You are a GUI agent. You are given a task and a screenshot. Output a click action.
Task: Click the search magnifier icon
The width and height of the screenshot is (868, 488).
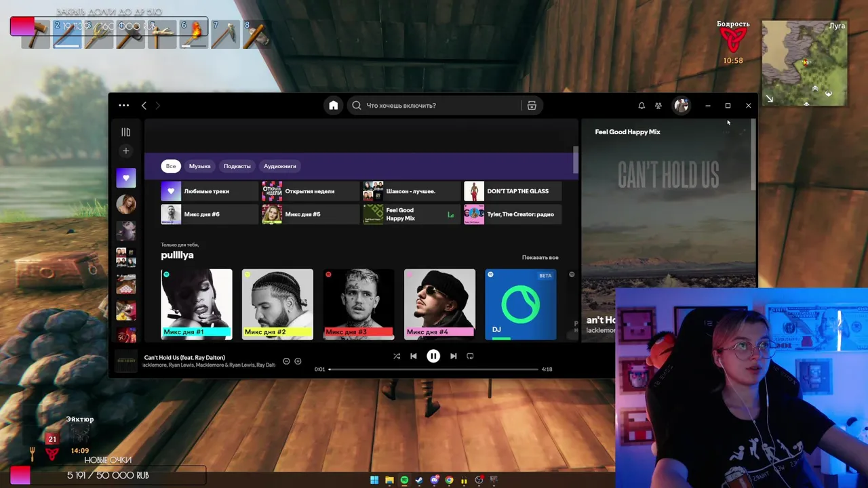point(357,105)
